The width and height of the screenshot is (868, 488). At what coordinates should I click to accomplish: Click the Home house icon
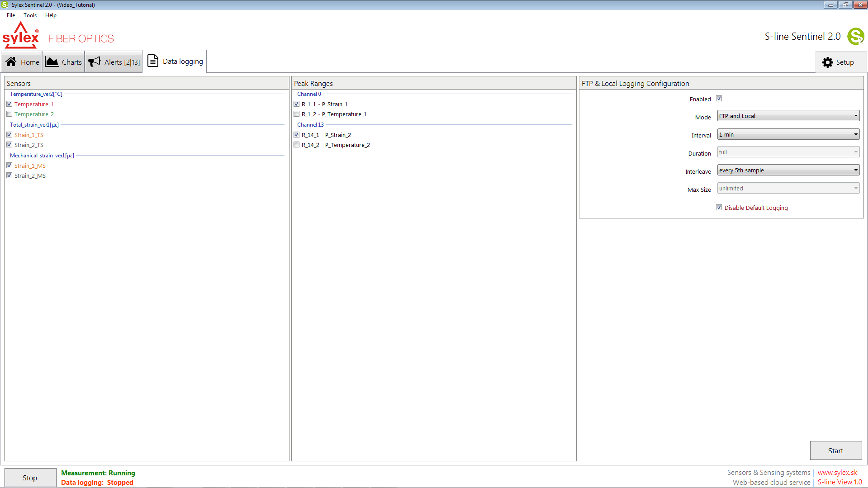[11, 62]
